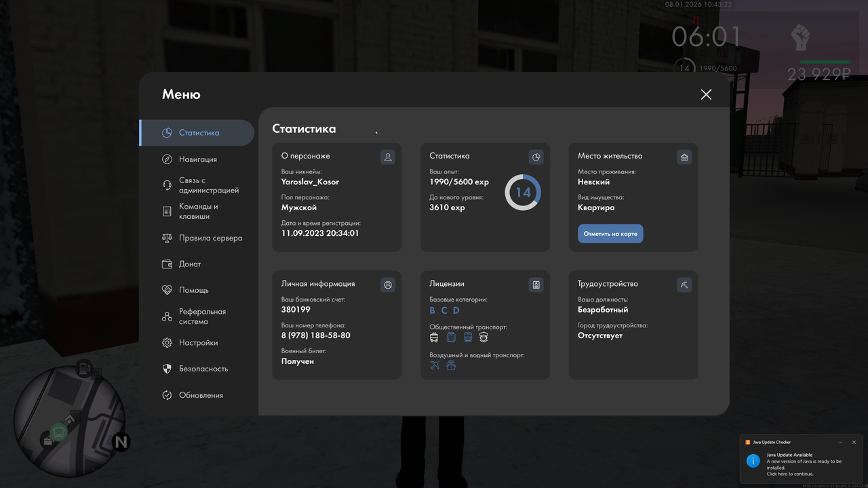Dismiss the Java Update Checker notification
The height and width of the screenshot is (488, 868).
pos(854,442)
